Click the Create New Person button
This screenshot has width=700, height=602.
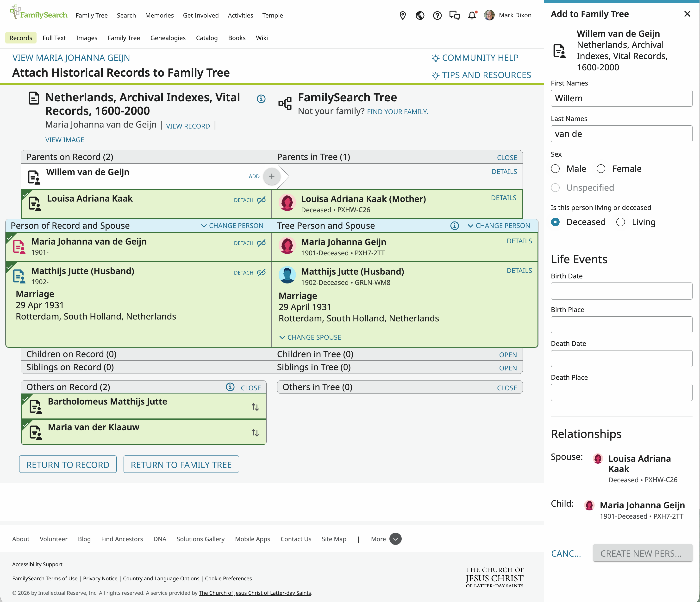pyautogui.click(x=643, y=553)
